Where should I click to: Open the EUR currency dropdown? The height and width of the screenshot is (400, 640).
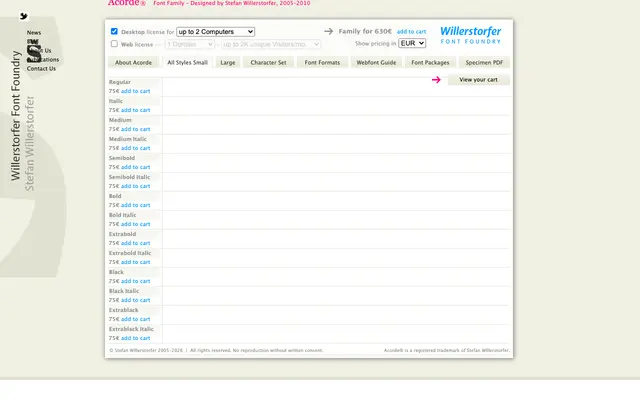[412, 43]
